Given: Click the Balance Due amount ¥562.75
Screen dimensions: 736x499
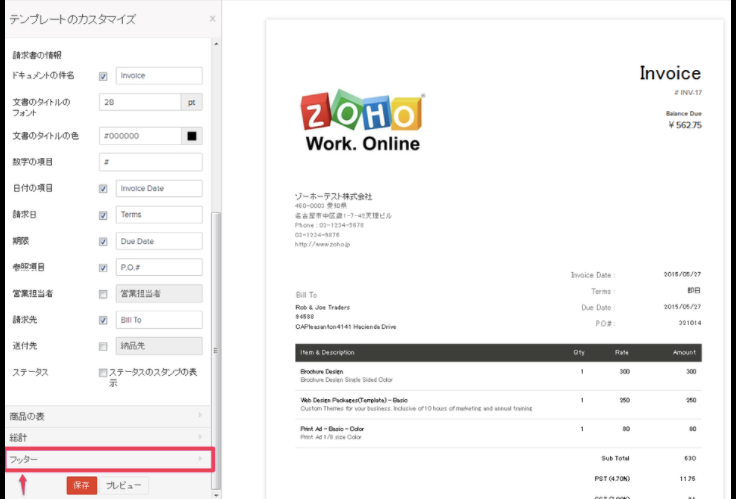Looking at the screenshot, I should [685, 125].
